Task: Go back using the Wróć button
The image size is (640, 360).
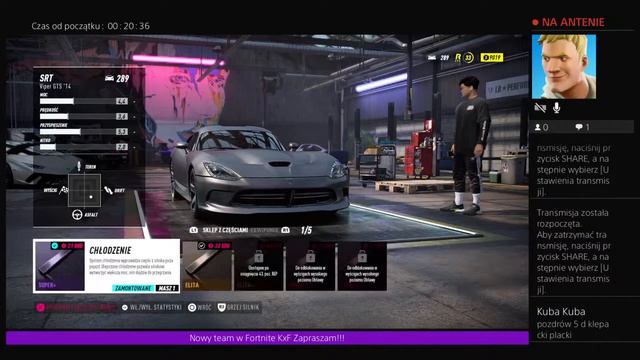Action: [x=200, y=307]
